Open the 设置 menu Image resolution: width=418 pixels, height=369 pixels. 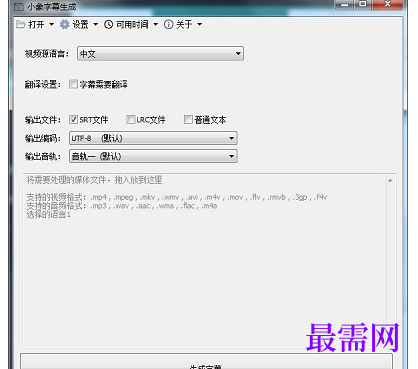[x=81, y=24]
